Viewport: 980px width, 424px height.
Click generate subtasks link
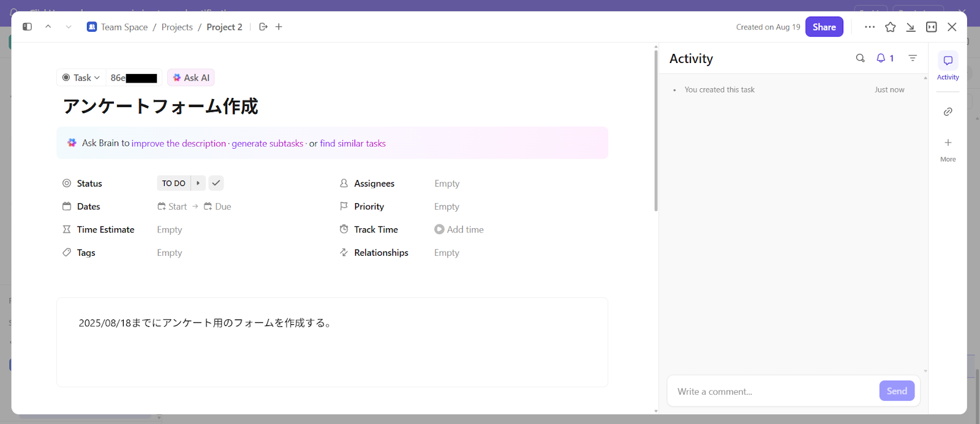click(x=268, y=143)
